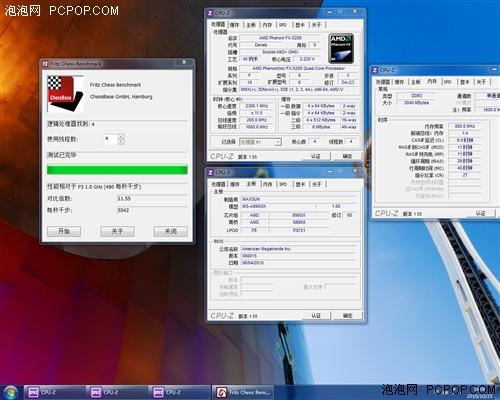The height and width of the screenshot is (400, 500).
Task: Click the 关于 button in the Fritz window
Action: tap(117, 231)
